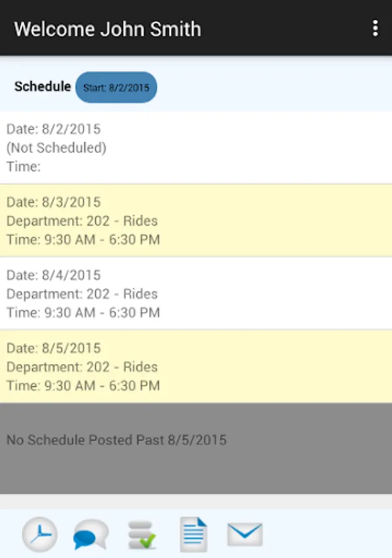Open the 8/3/2015 schedule entry
Screen dimensions: 392x558
pos(196,220)
